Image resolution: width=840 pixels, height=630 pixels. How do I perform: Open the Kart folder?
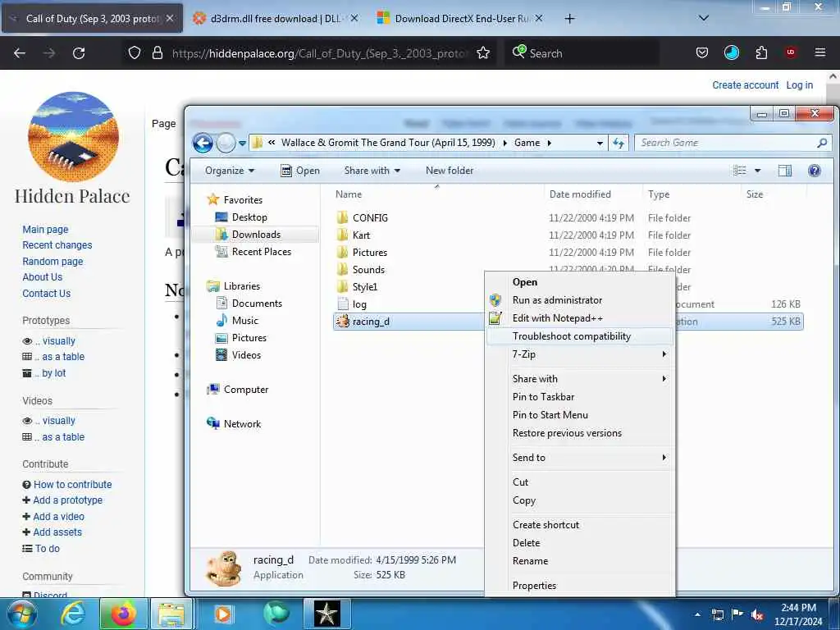pos(361,235)
